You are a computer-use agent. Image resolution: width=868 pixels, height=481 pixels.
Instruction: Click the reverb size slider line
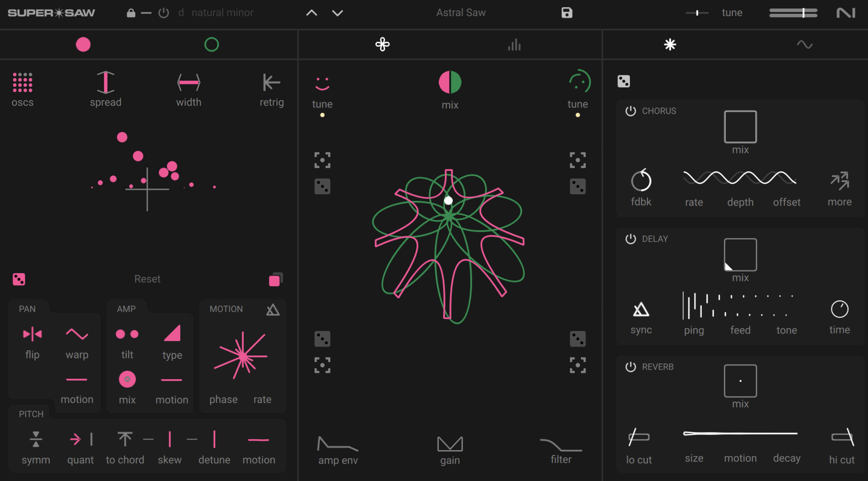[x=740, y=434]
